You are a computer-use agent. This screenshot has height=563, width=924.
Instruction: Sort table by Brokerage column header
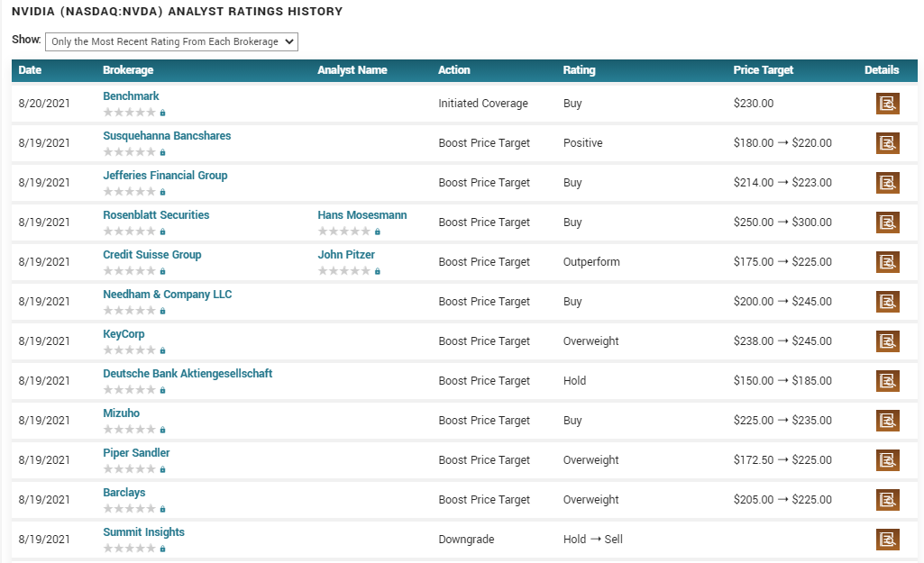pos(128,70)
